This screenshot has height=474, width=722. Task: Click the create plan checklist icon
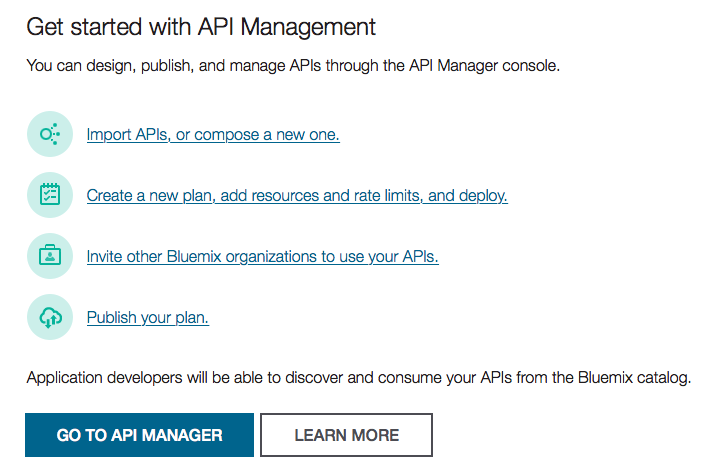pos(50,195)
